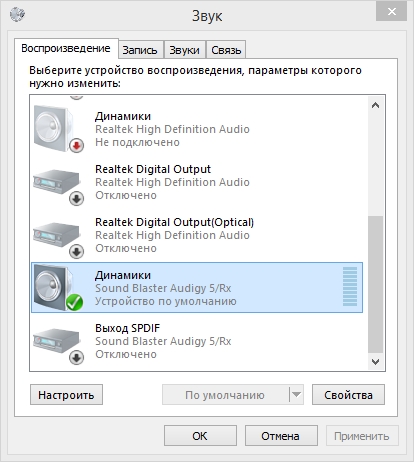
Task: Select the Sound Blaster Динамики speaker icon
Action: 58,287
